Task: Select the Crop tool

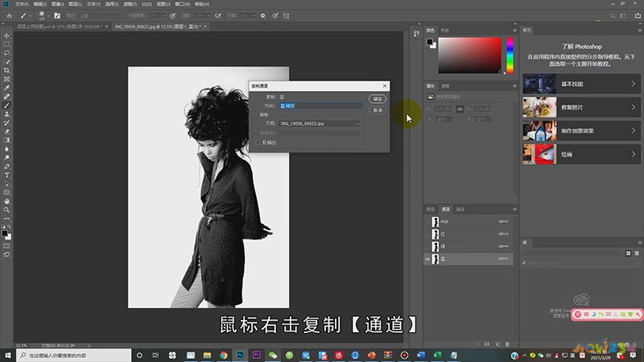Action: click(x=6, y=71)
